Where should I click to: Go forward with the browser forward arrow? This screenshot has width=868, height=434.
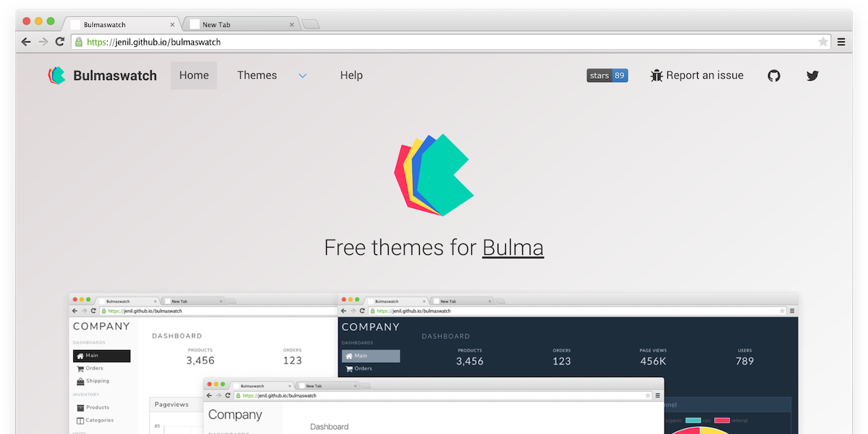43,41
